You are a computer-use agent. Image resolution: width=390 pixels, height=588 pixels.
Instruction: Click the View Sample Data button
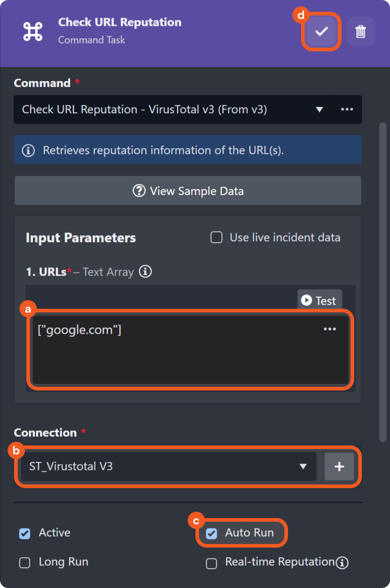click(x=188, y=191)
